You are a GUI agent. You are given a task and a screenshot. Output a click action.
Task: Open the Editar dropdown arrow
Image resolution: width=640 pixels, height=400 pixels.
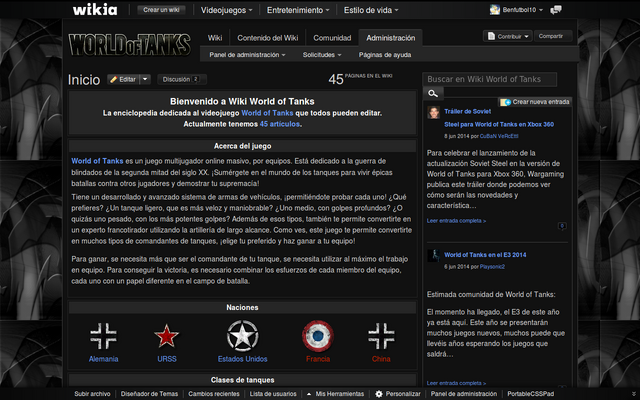click(145, 79)
